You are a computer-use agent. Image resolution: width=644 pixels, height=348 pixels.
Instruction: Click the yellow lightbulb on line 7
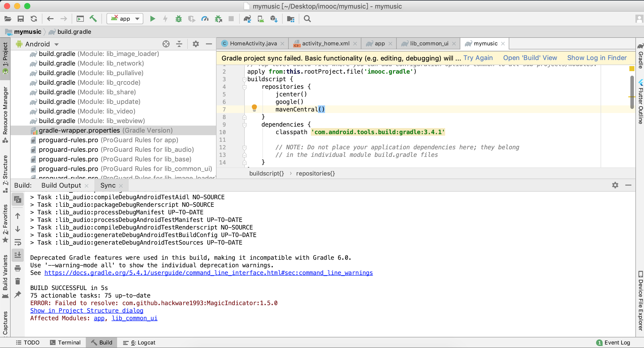tap(254, 108)
